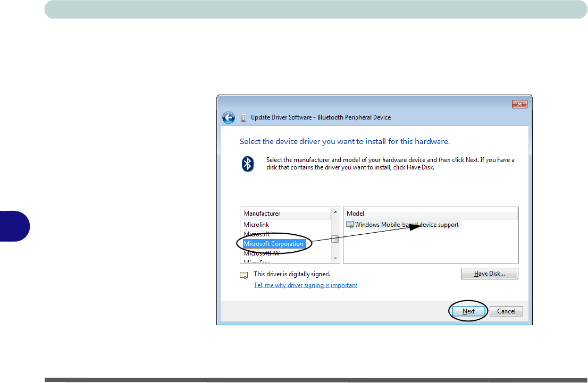Click the blue back arrow button
Screen dimensions: 588x383
click(x=229, y=118)
